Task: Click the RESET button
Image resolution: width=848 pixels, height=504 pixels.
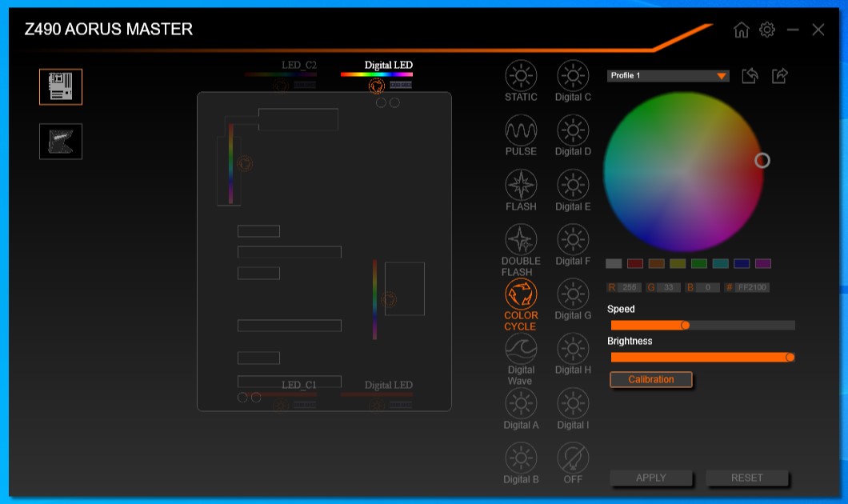Action: (x=747, y=478)
